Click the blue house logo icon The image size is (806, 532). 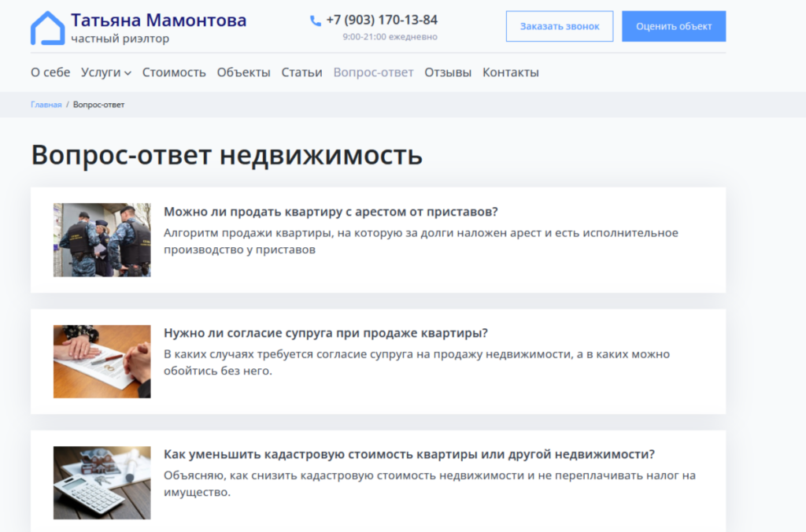(48, 28)
